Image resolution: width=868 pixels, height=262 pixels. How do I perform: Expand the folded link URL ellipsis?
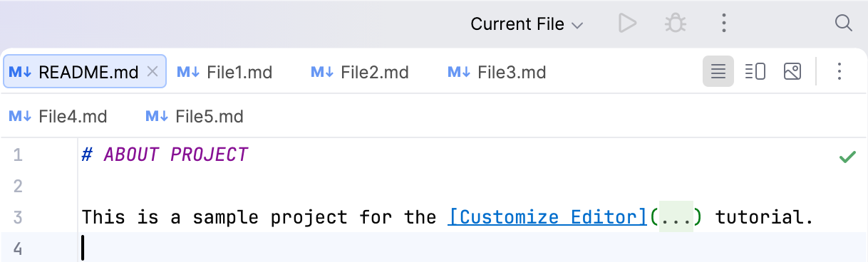674,216
